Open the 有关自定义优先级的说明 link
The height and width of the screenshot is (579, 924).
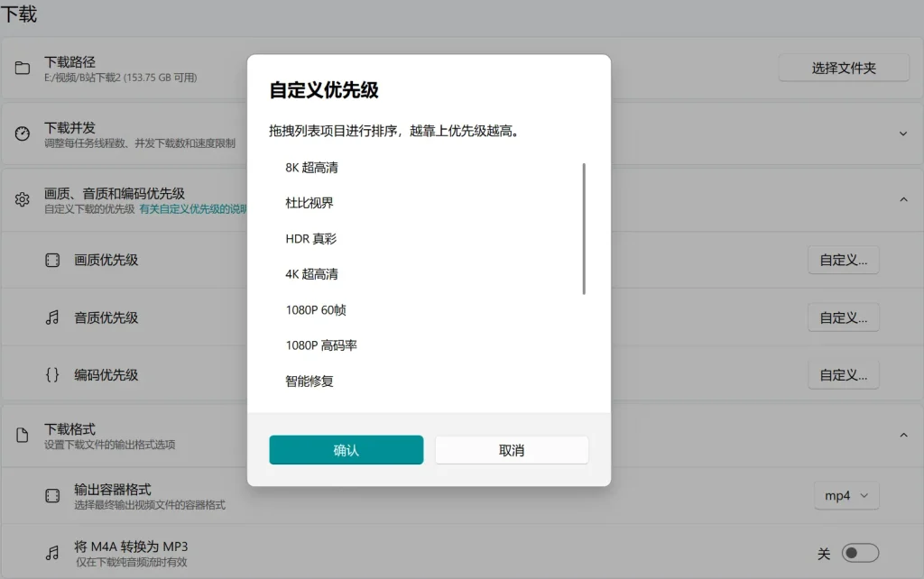tap(193, 209)
